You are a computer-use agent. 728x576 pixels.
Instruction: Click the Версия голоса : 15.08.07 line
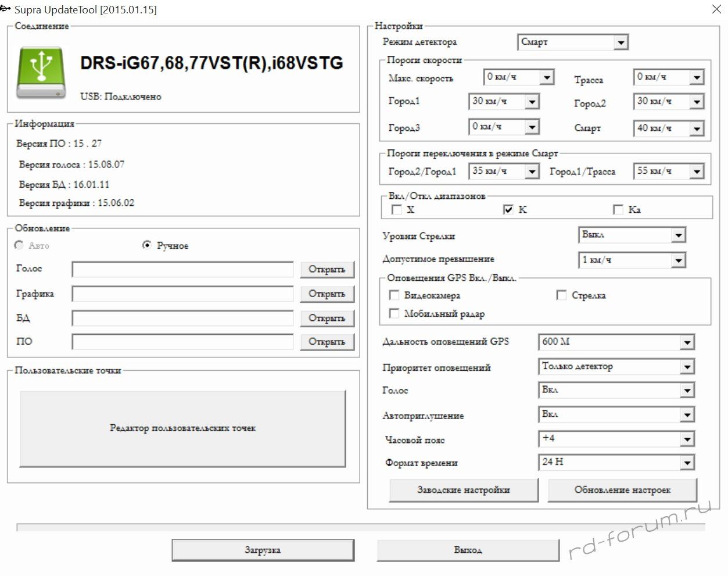point(71,164)
